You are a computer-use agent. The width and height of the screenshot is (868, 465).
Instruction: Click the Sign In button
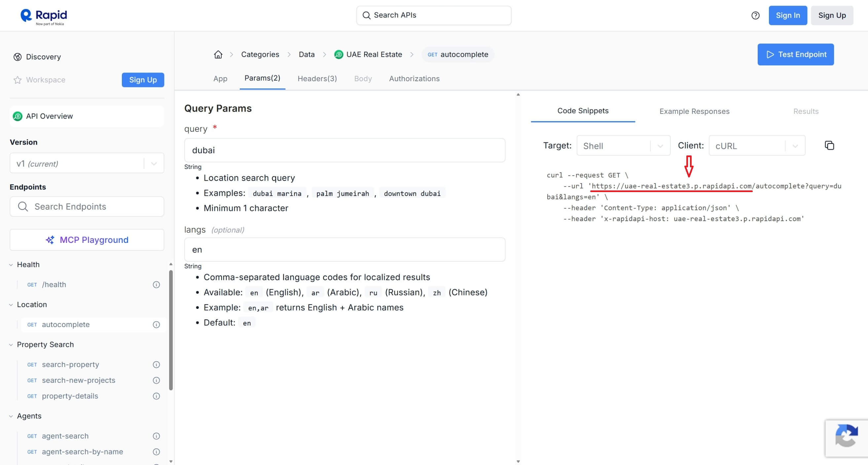(x=787, y=16)
